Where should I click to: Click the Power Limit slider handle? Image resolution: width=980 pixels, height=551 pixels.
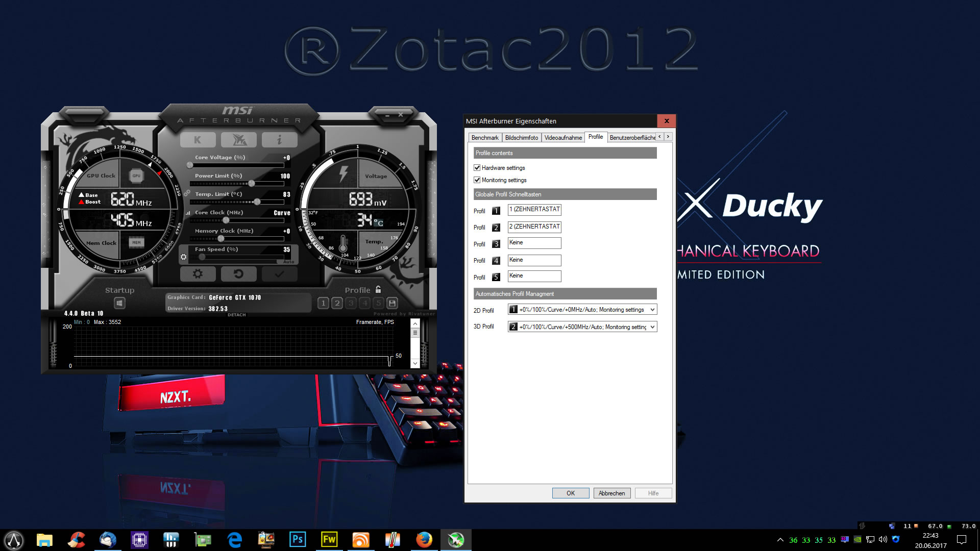point(252,184)
